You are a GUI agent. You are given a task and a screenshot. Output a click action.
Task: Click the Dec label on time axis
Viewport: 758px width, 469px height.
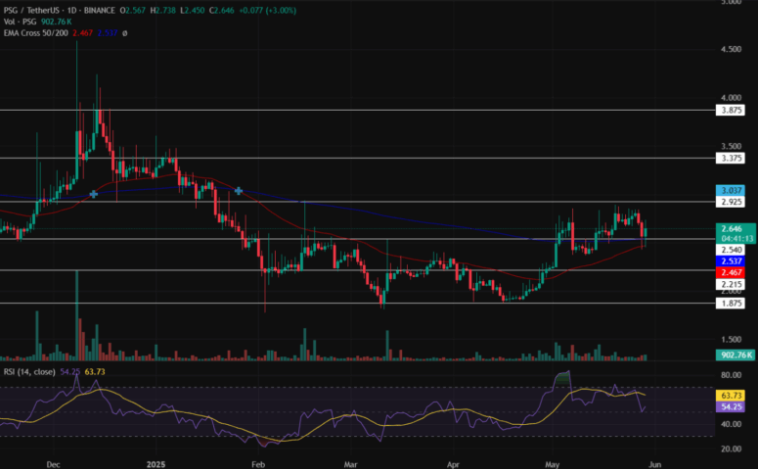pyautogui.click(x=53, y=464)
